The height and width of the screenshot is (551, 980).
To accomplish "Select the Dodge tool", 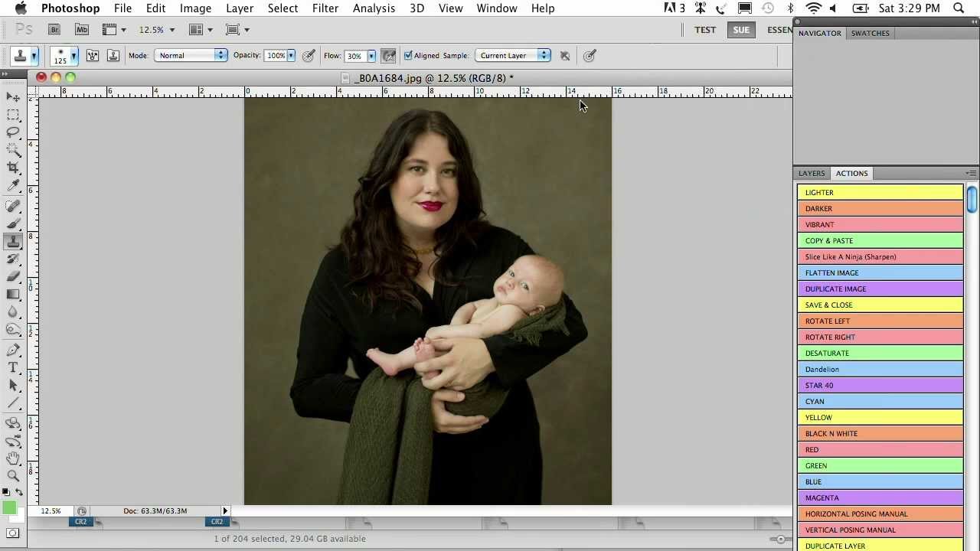I will (13, 330).
